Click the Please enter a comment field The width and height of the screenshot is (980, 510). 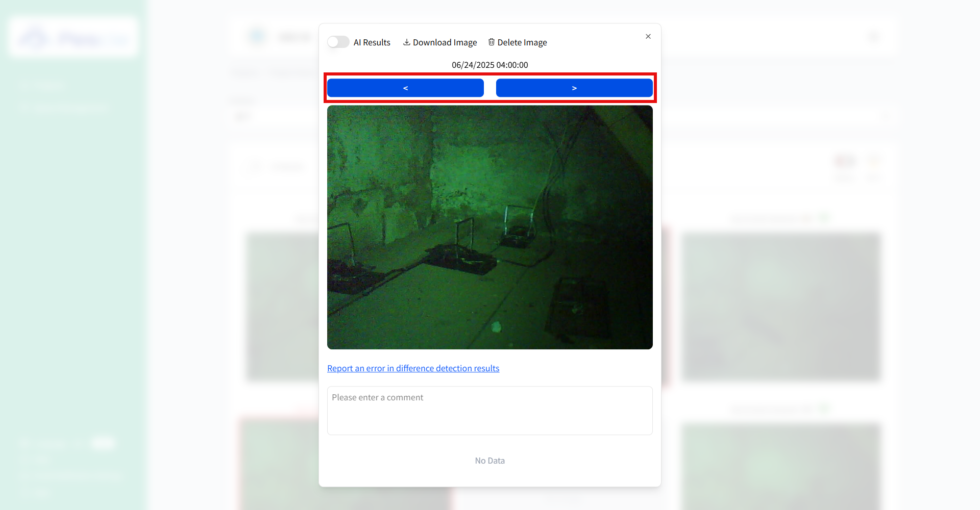[x=489, y=411]
